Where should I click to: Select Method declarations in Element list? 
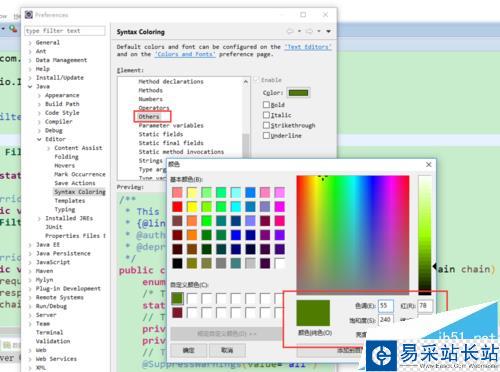(x=171, y=82)
